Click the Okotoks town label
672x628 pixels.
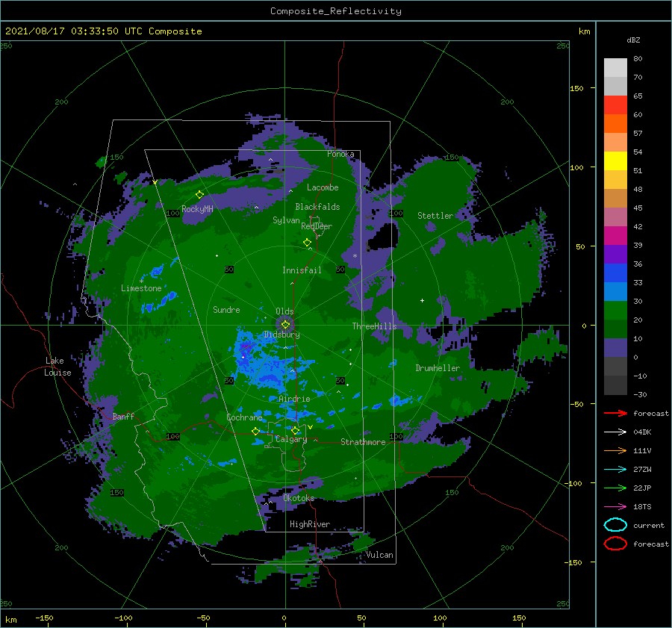[x=299, y=498]
